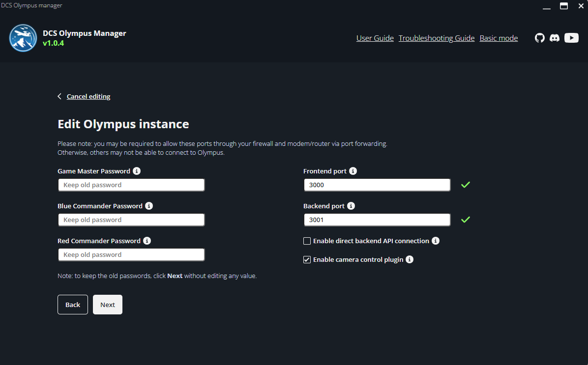Show info for direct backend API connection
The image size is (588, 365).
coord(436,241)
